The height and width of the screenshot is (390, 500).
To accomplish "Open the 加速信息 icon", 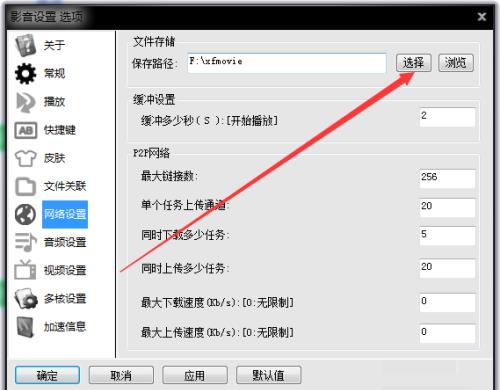I will [x=25, y=326].
